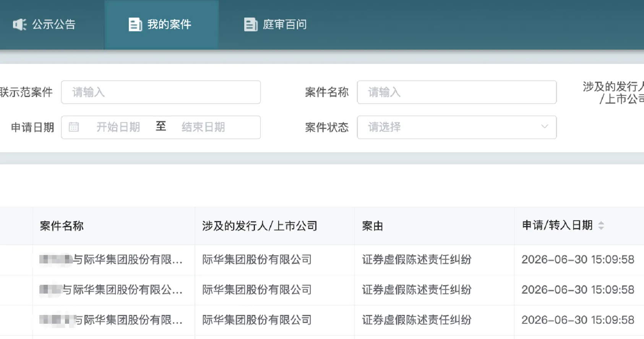
Task: Switch to the 我的案件 tab
Action: [162, 24]
